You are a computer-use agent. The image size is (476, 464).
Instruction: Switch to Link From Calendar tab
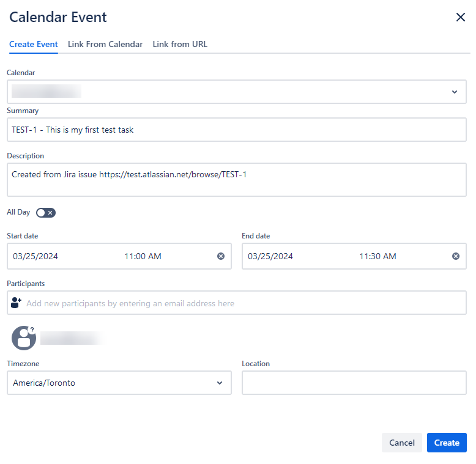pos(105,44)
